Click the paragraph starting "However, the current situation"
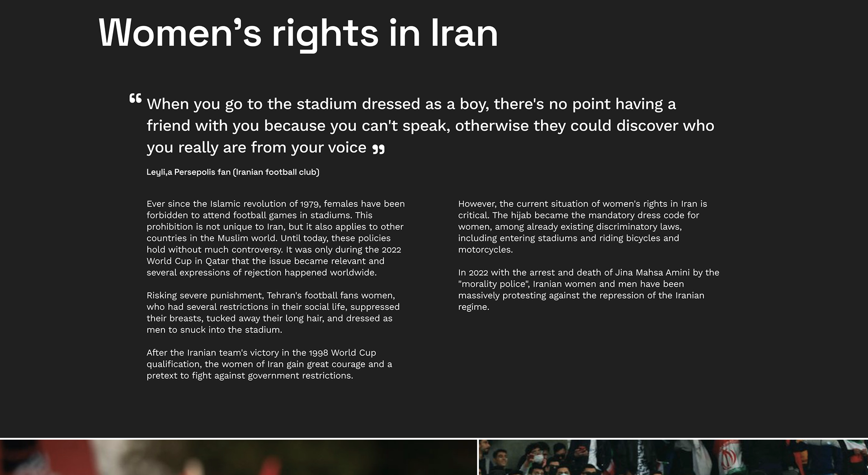The image size is (868, 475). 583,226
